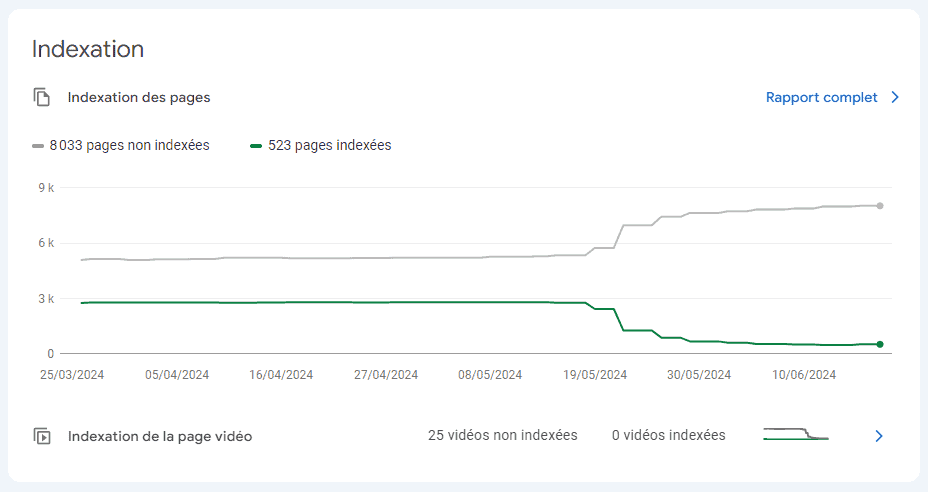The height and width of the screenshot is (492, 928).
Task: Click the 25 vidéos non indexées text
Action: click(x=502, y=435)
